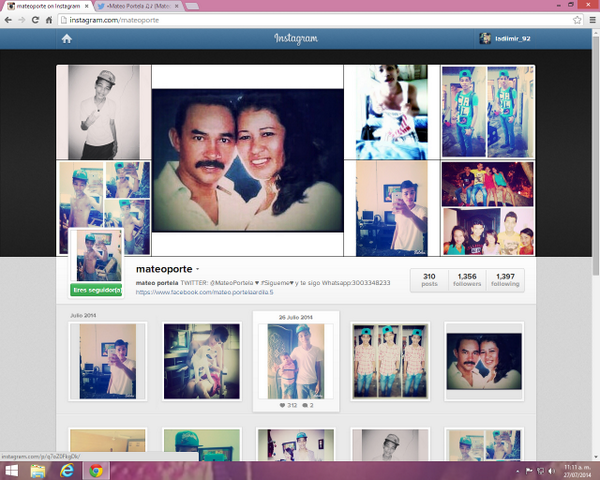
Task: Click browser Back arrow
Action: [8, 20]
